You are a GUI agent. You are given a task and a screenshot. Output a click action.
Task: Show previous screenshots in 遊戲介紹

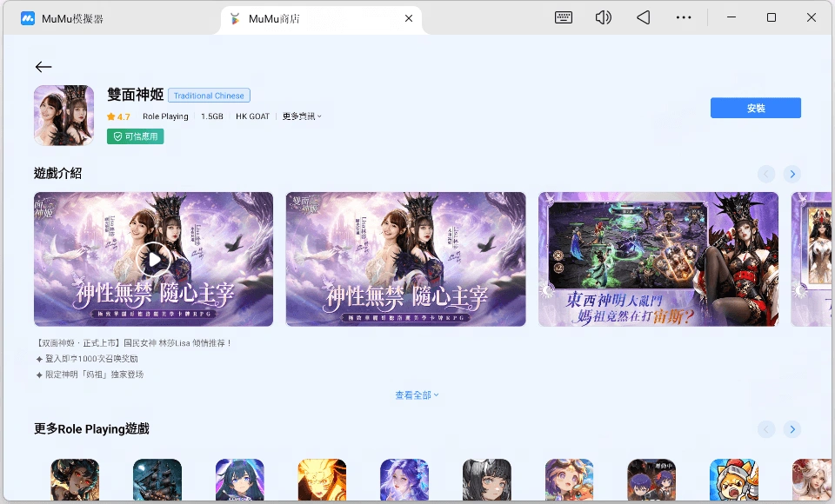pos(765,174)
